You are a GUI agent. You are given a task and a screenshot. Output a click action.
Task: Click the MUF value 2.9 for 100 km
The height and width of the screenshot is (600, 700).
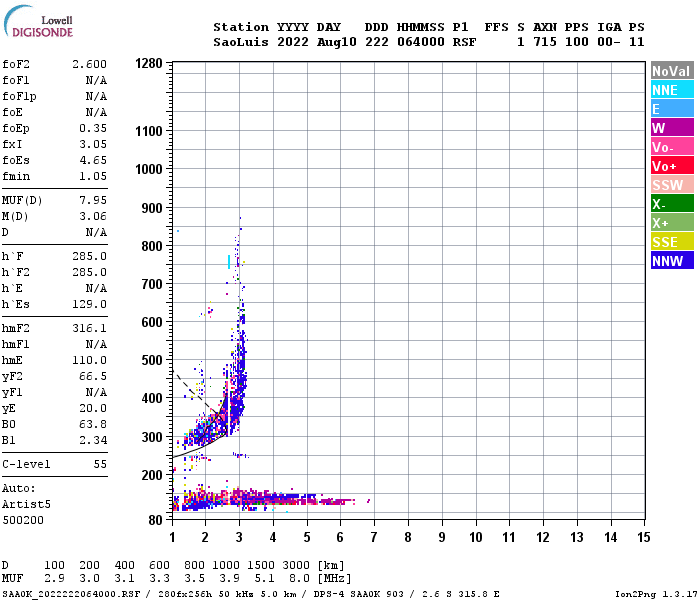(54, 579)
